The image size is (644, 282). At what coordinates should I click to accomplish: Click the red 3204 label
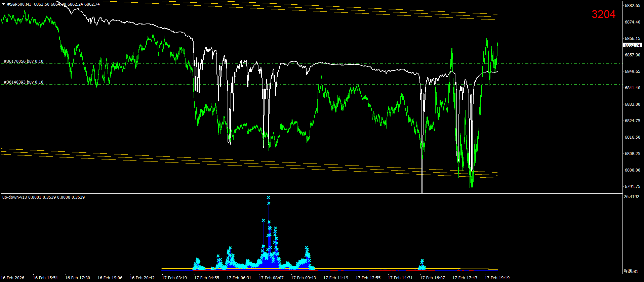604,14
